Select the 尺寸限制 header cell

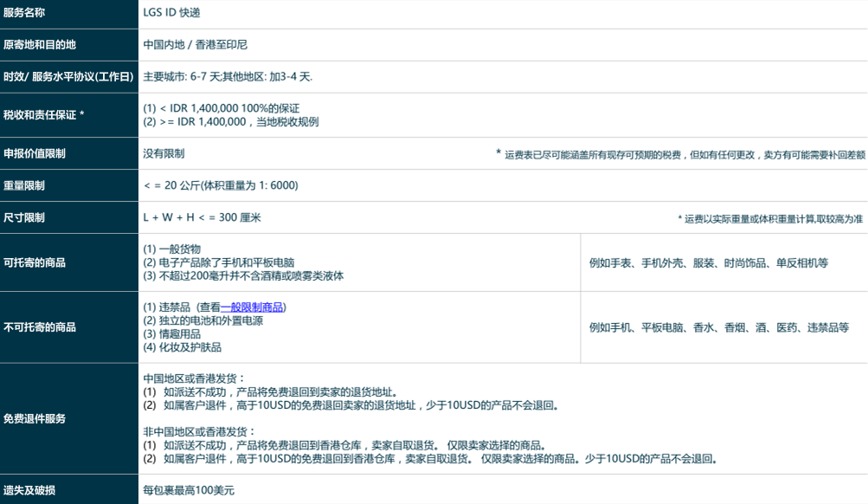coord(69,217)
